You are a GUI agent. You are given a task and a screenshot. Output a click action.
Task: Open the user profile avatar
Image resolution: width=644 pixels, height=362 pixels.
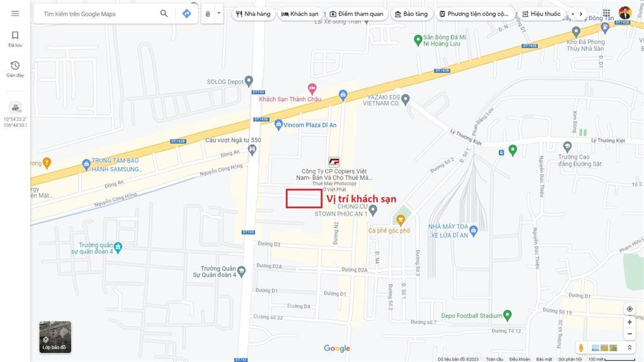click(x=625, y=13)
